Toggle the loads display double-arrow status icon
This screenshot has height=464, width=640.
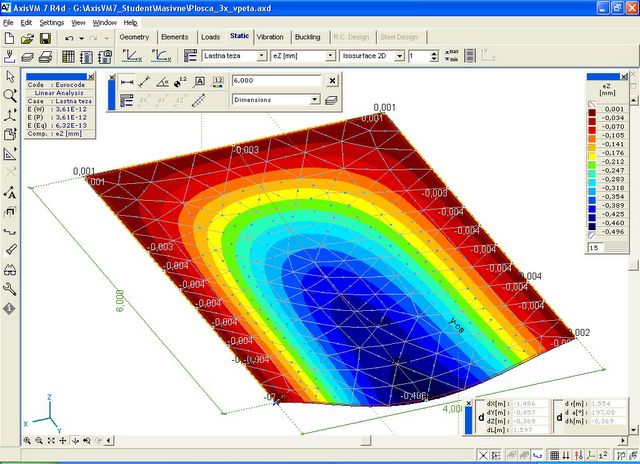566,455
